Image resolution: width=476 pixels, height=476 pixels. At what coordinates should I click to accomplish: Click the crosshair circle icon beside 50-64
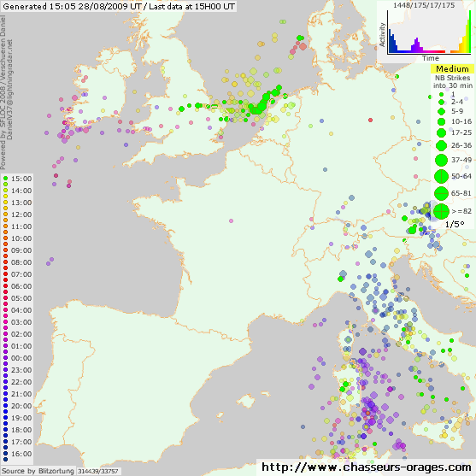(442, 176)
